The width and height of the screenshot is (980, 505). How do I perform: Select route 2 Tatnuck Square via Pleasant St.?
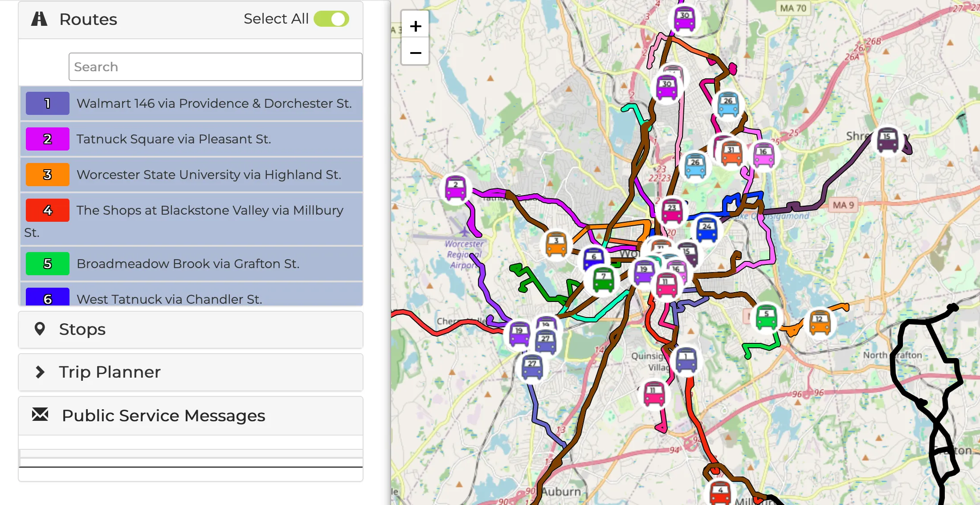pyautogui.click(x=192, y=139)
